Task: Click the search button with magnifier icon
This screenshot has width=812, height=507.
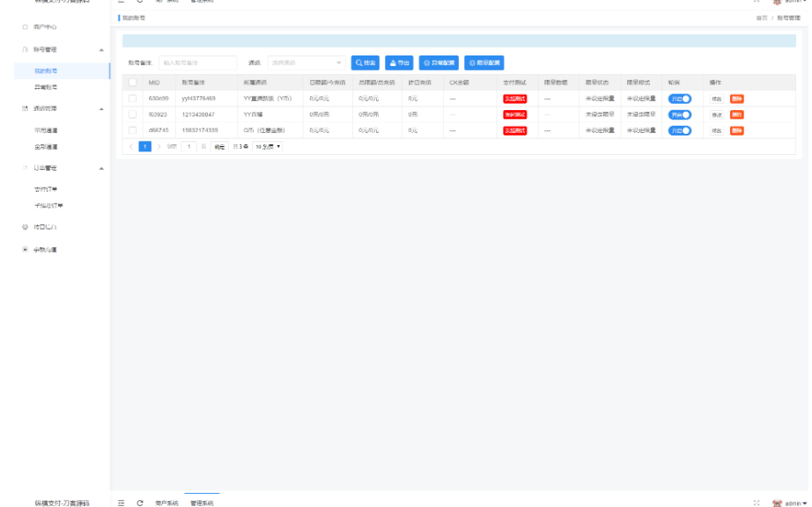Action: 365,62
